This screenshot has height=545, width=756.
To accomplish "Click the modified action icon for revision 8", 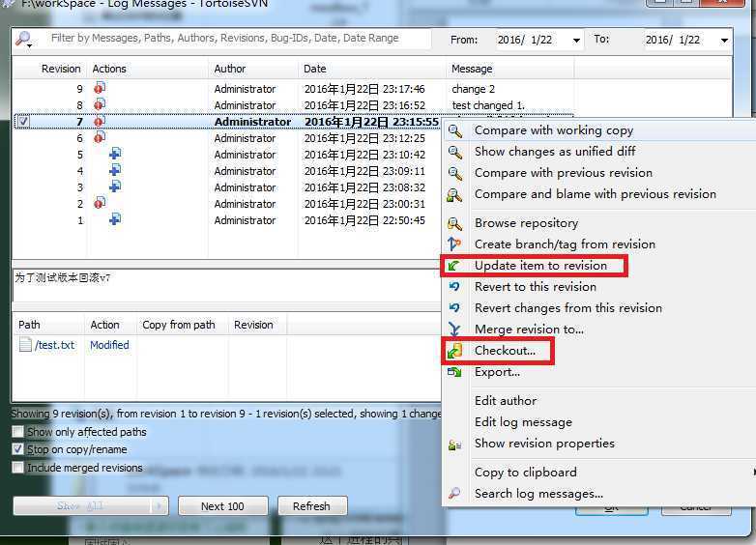I will [100, 104].
